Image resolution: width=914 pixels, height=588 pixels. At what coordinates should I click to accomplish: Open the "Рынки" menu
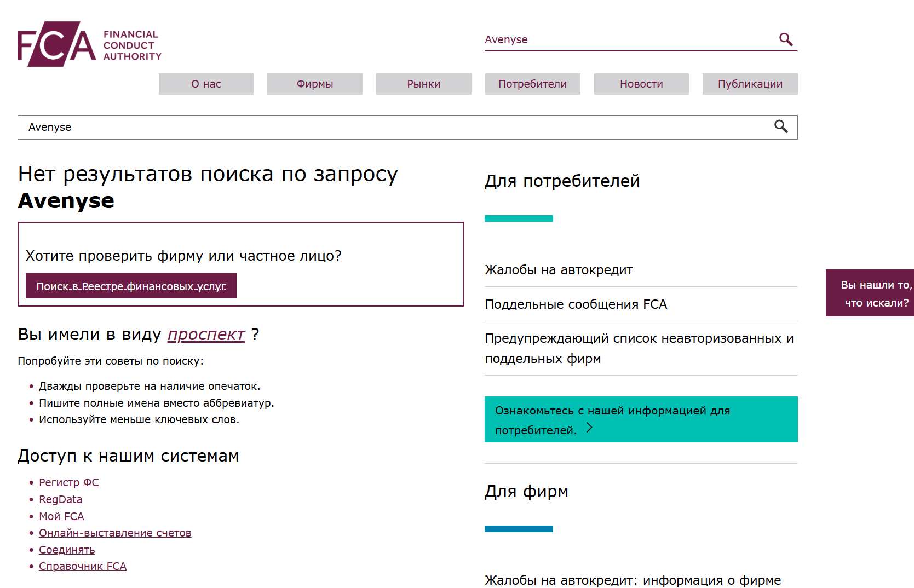tap(424, 84)
